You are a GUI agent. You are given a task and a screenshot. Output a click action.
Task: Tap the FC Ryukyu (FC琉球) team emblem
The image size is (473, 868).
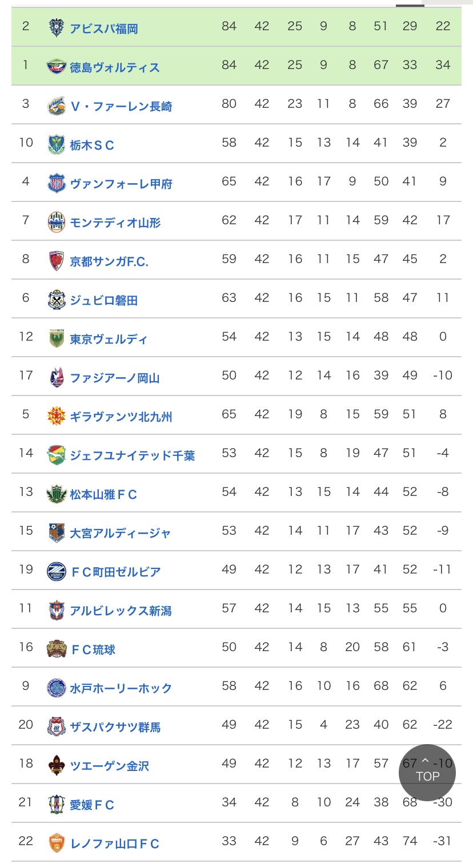click(x=57, y=649)
